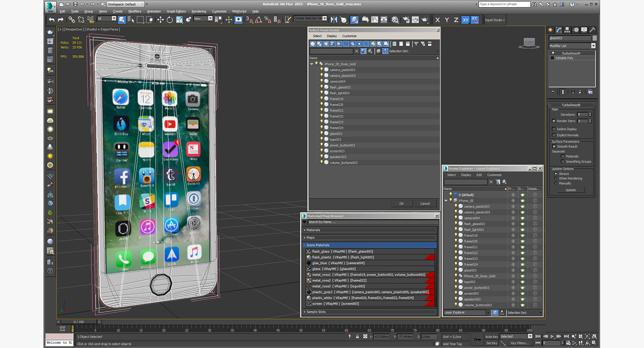Viewport: 644px width, 348px height.
Task: Check Separate by Smoothing Groups checkbox
Action: click(563, 161)
